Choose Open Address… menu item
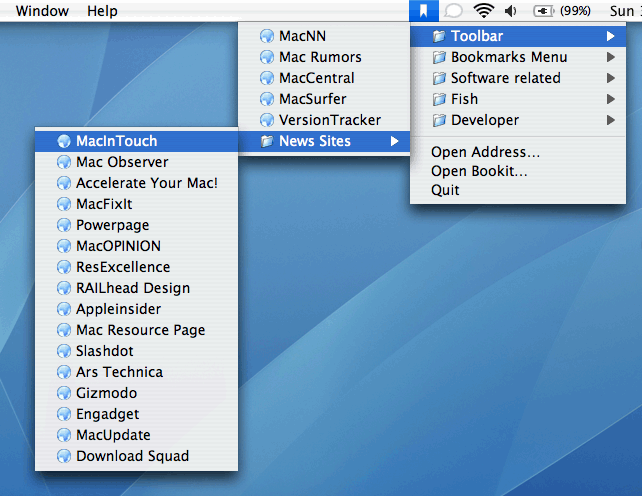This screenshot has height=496, width=642. pos(518,152)
